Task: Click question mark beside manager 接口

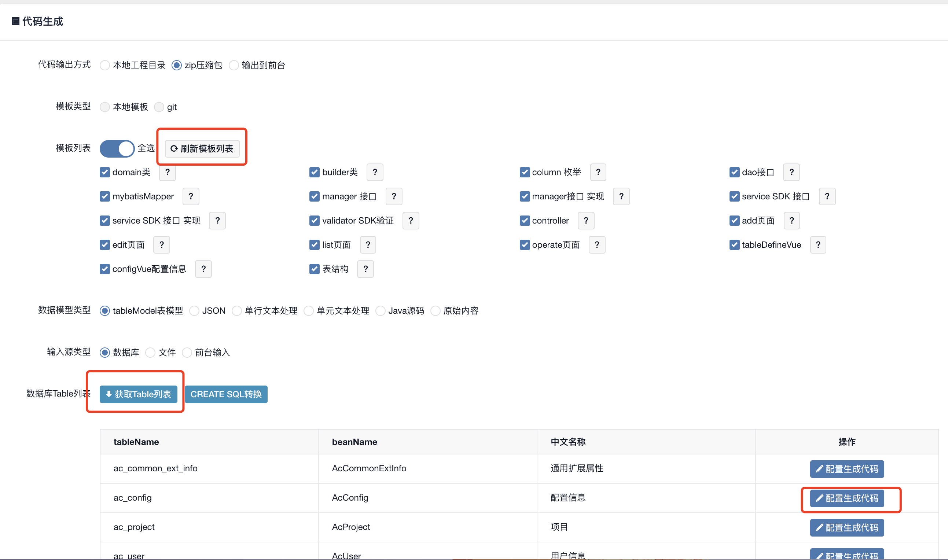Action: click(394, 196)
